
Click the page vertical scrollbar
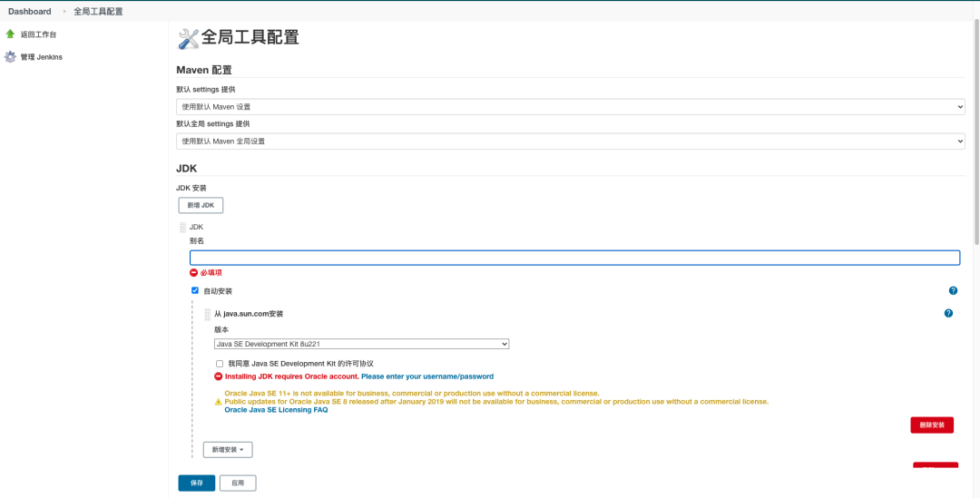(x=976, y=132)
